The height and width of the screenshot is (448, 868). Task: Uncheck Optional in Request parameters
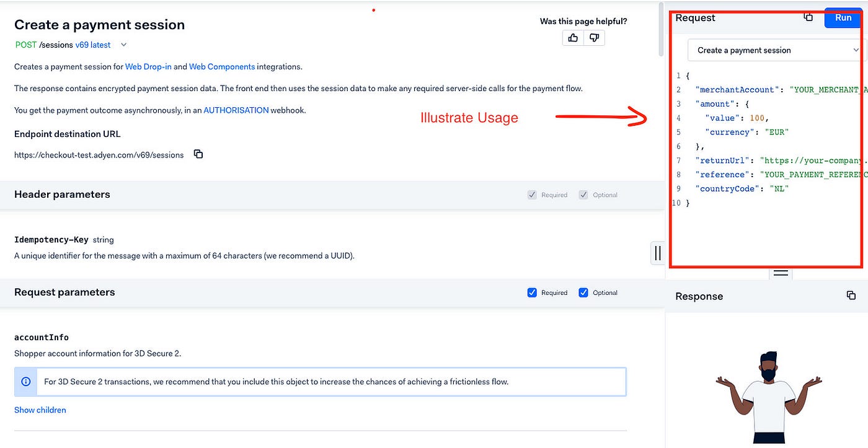pyautogui.click(x=583, y=292)
